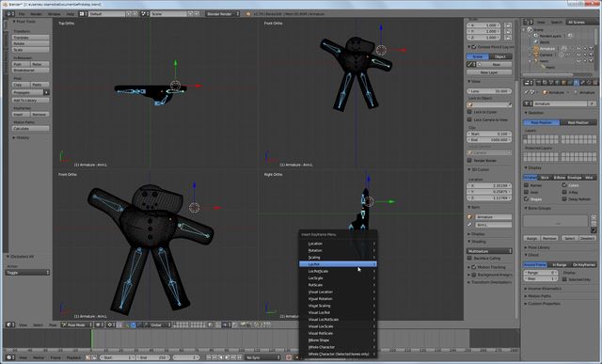Add a bone group with plus icon
This screenshot has width=602, height=364.
point(594,217)
